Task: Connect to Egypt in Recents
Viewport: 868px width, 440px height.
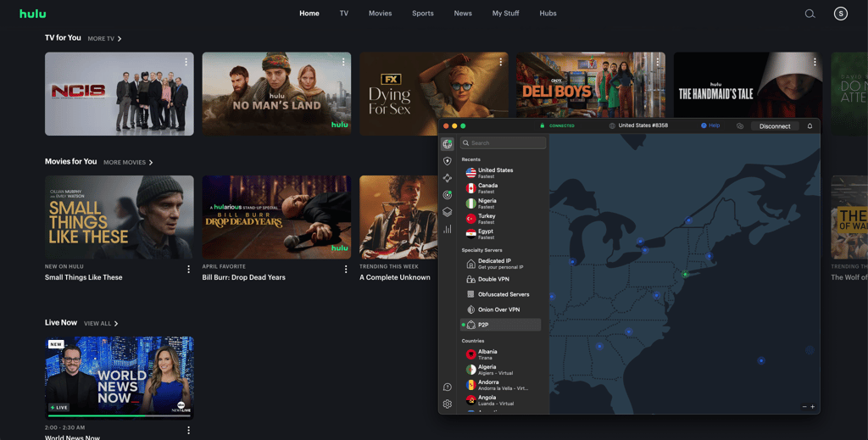Action: click(x=500, y=233)
